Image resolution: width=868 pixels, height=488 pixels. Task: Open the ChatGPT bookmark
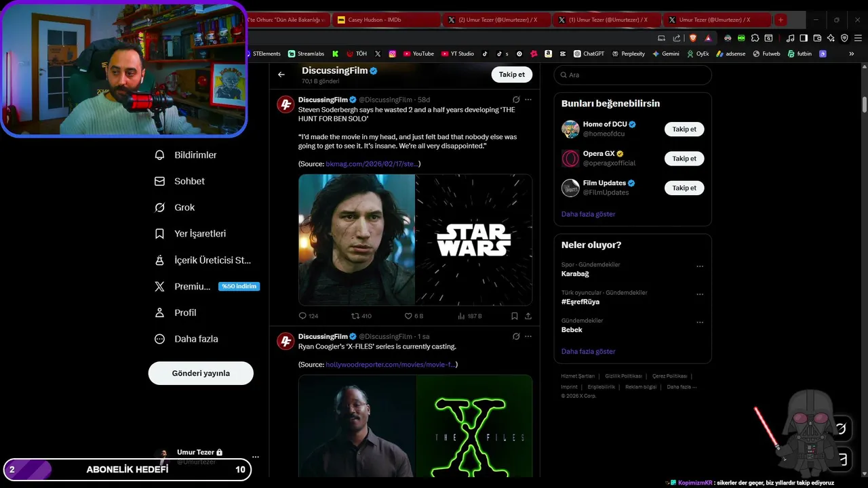[589, 54]
